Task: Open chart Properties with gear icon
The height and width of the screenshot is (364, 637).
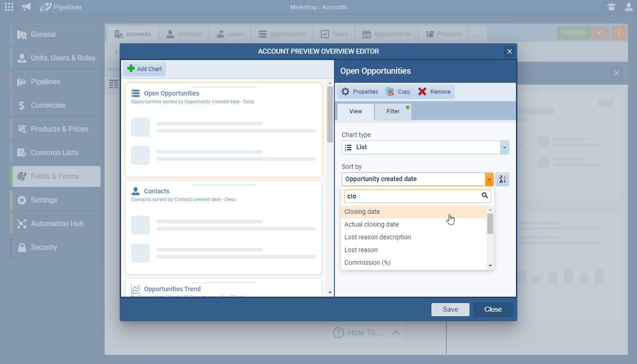Action: pyautogui.click(x=360, y=92)
